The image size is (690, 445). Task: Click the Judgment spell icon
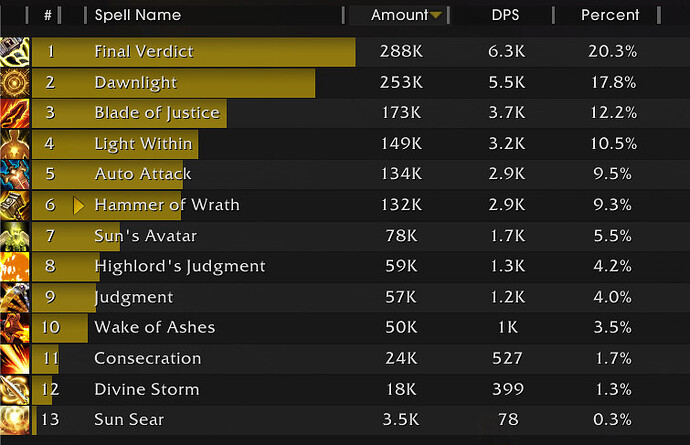tap(15, 298)
